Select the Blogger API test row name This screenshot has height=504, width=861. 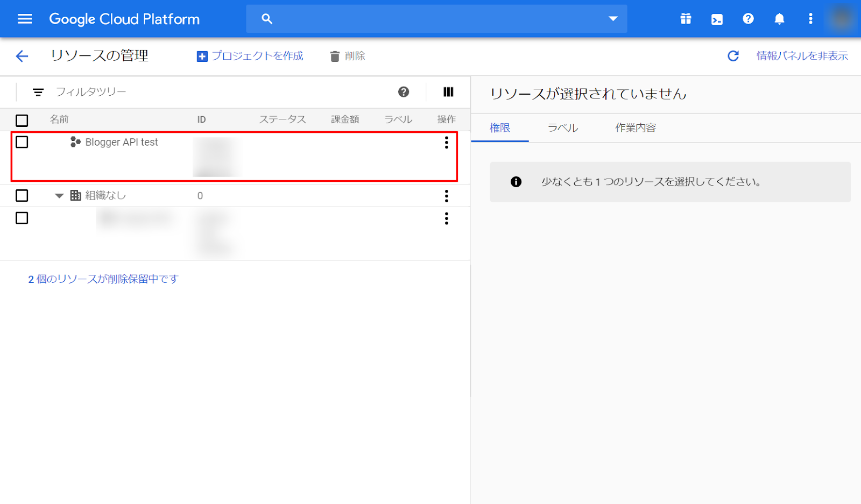pyautogui.click(x=122, y=142)
